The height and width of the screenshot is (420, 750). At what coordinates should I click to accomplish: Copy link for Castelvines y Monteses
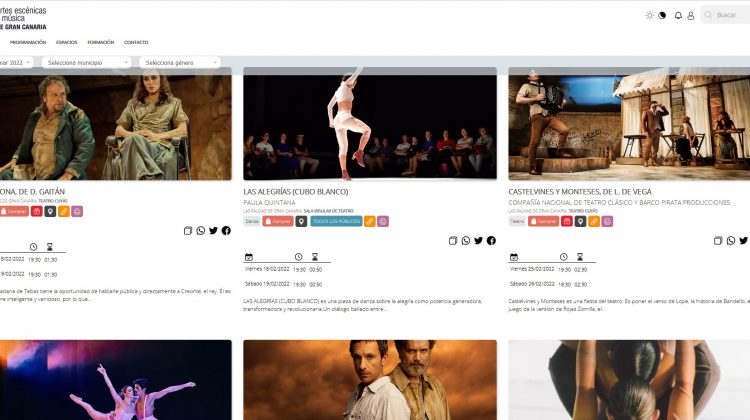coord(718,241)
